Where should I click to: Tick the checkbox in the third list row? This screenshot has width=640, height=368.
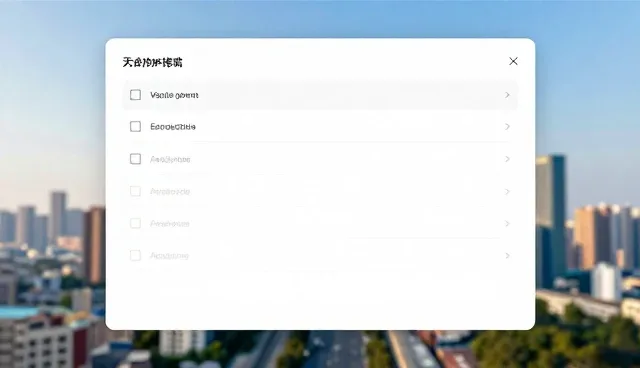point(136,159)
